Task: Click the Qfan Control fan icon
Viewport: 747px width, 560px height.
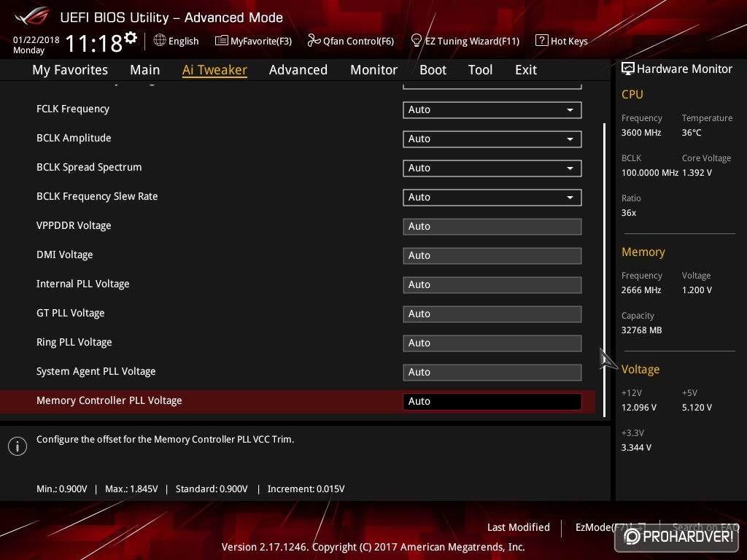Action: coord(314,41)
